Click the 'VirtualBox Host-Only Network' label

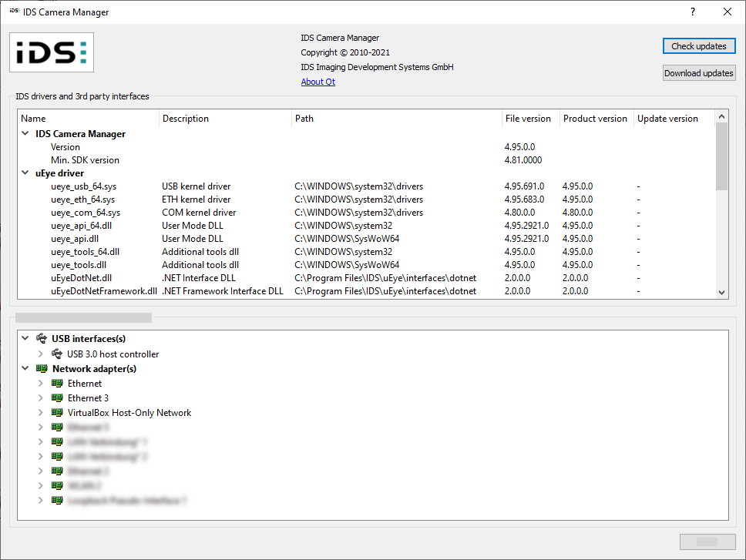coord(129,413)
